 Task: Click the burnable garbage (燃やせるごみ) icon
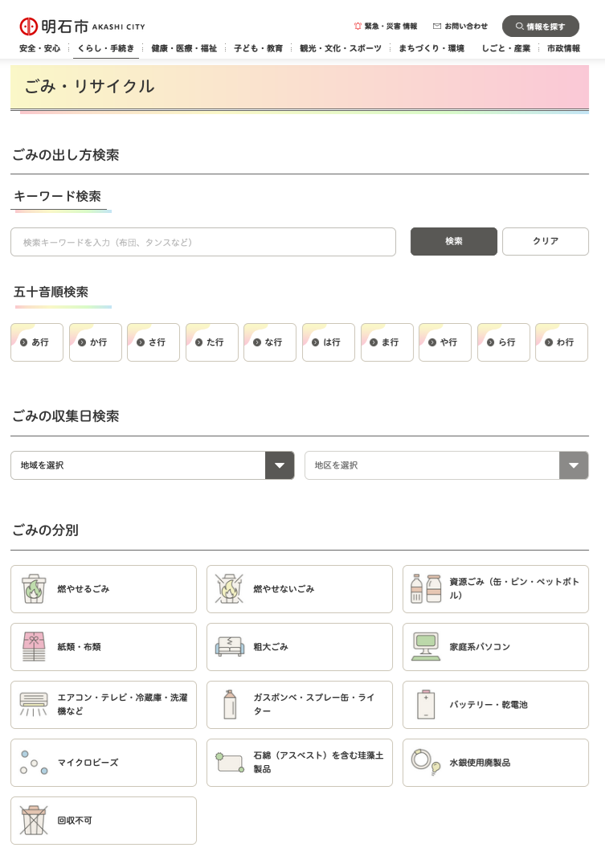34,589
